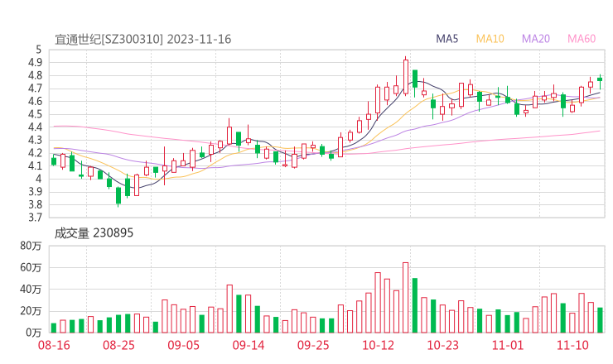Click the lowest green candlestick near 3.8
Screen dimensions: 613x364
(118, 196)
